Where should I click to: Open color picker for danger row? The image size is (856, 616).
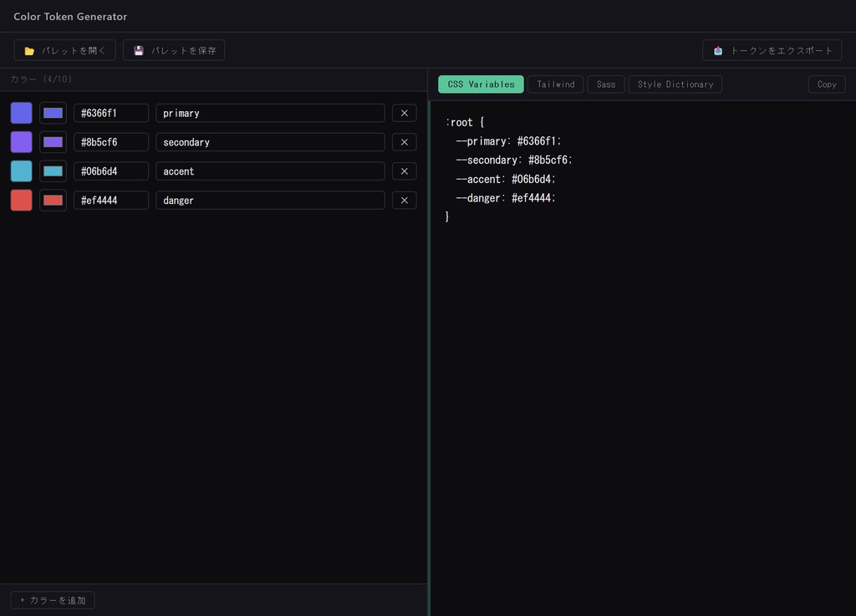pos(53,201)
